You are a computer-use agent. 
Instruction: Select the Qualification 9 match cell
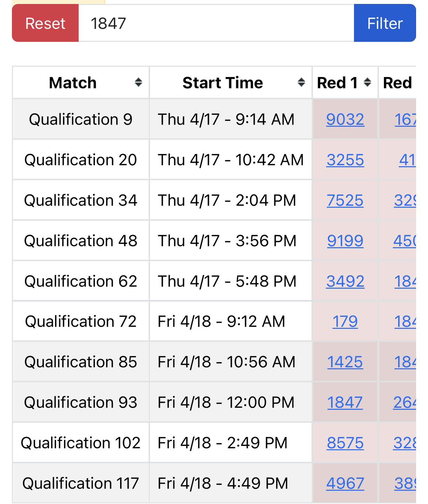click(81, 119)
